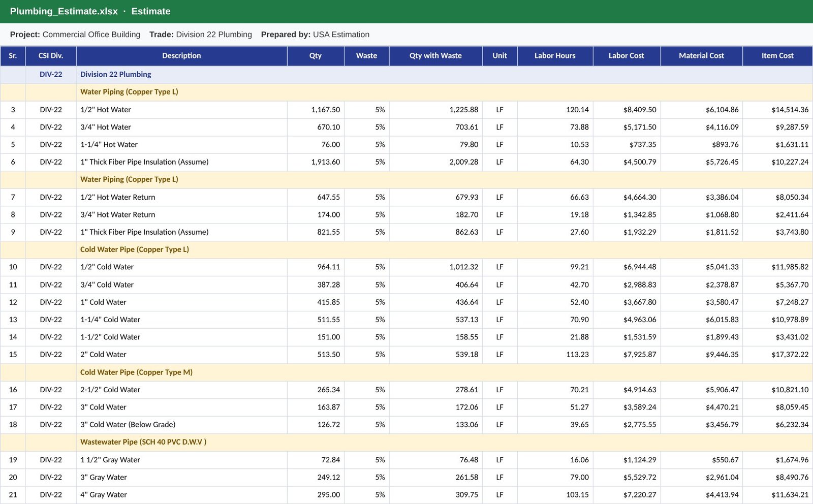
Task: Select the 1-1/4" Hot Water description
Action: click(181, 145)
